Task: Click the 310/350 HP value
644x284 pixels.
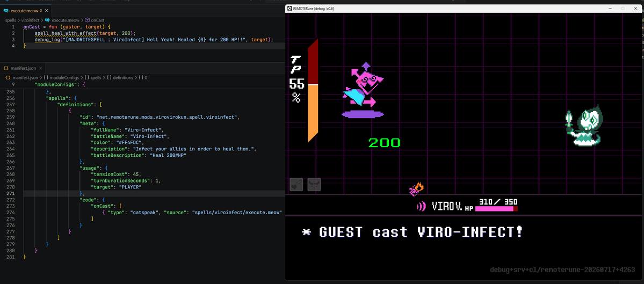Action: point(498,202)
